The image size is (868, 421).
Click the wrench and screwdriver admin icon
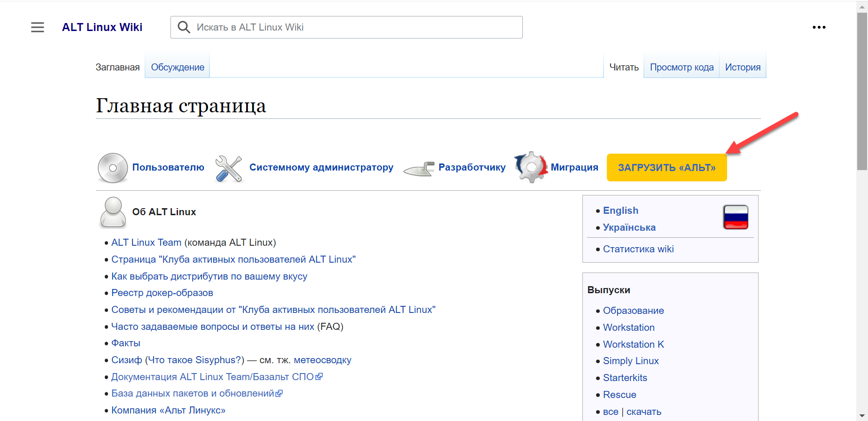pos(229,168)
